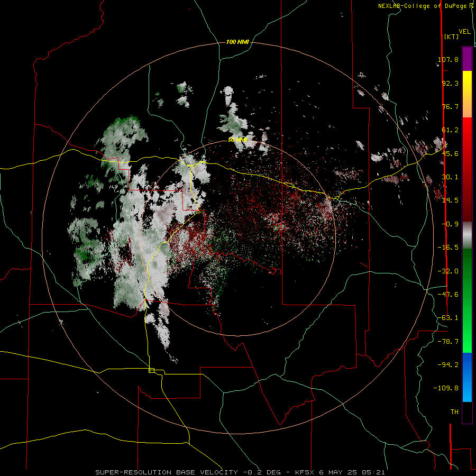Select the -47.6 scale value
476x476 pixels.
click(448, 295)
